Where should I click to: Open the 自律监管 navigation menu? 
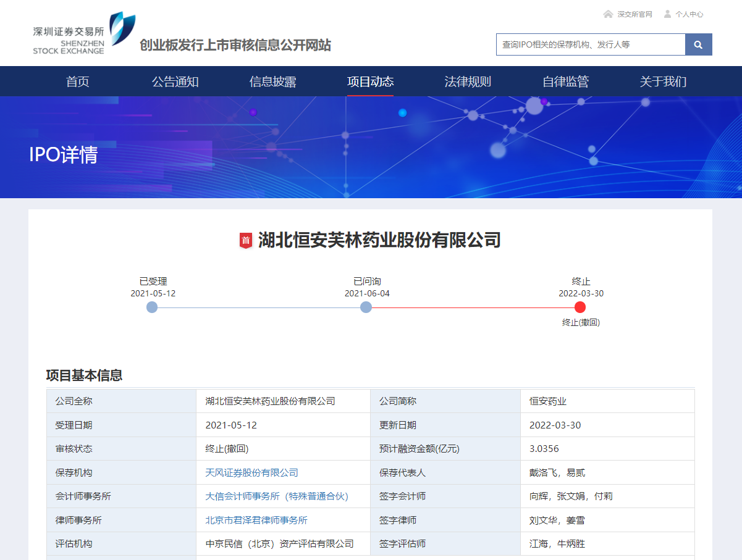[566, 81]
